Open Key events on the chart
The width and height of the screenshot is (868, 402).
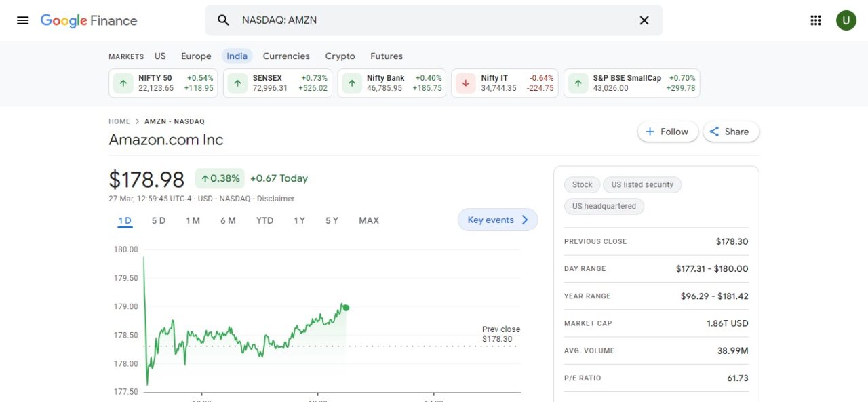[x=498, y=220]
